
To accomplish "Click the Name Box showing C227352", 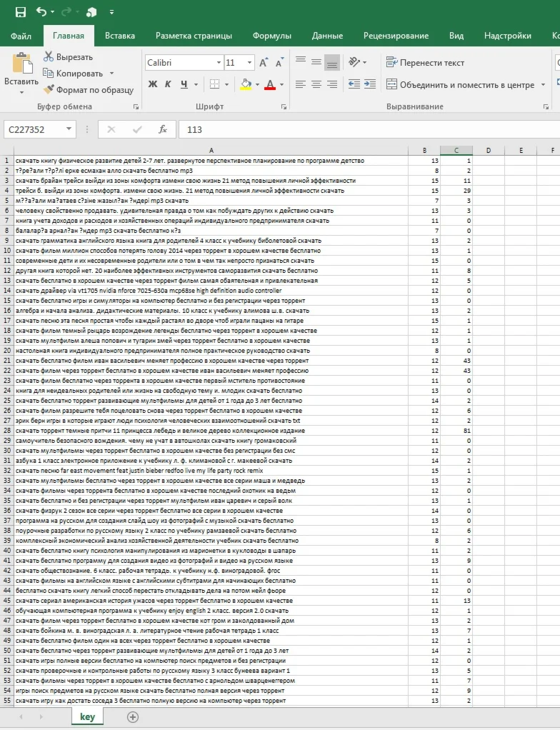I will point(33,129).
